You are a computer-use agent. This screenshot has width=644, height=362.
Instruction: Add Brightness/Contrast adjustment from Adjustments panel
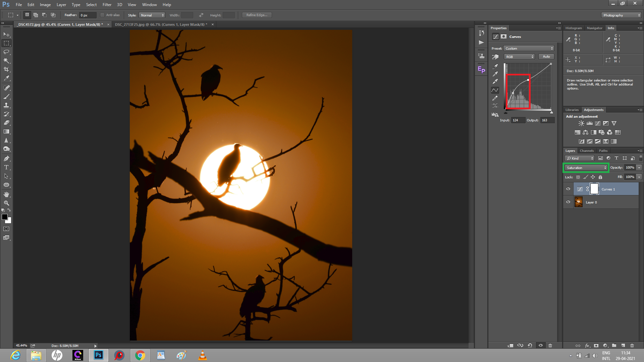tap(581, 123)
